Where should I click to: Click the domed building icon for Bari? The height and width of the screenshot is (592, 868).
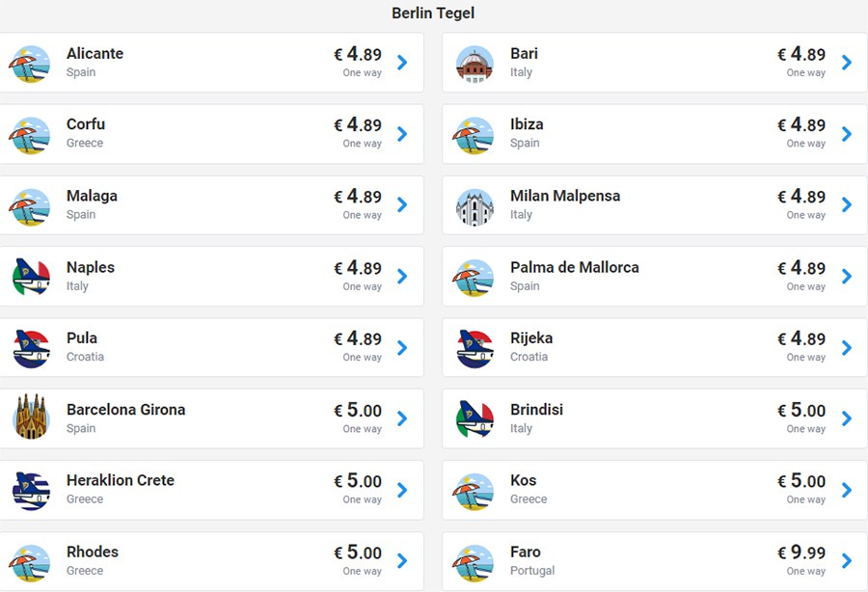click(x=474, y=63)
